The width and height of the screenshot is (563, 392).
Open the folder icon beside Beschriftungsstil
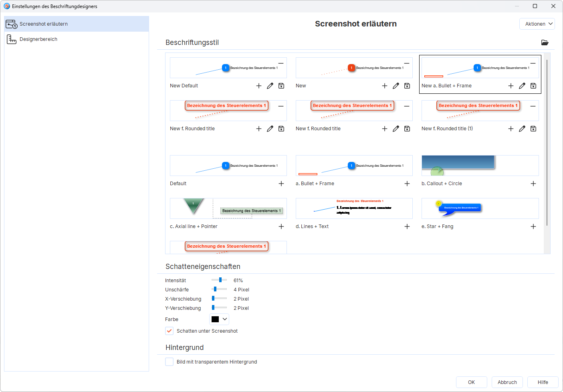pyautogui.click(x=545, y=42)
